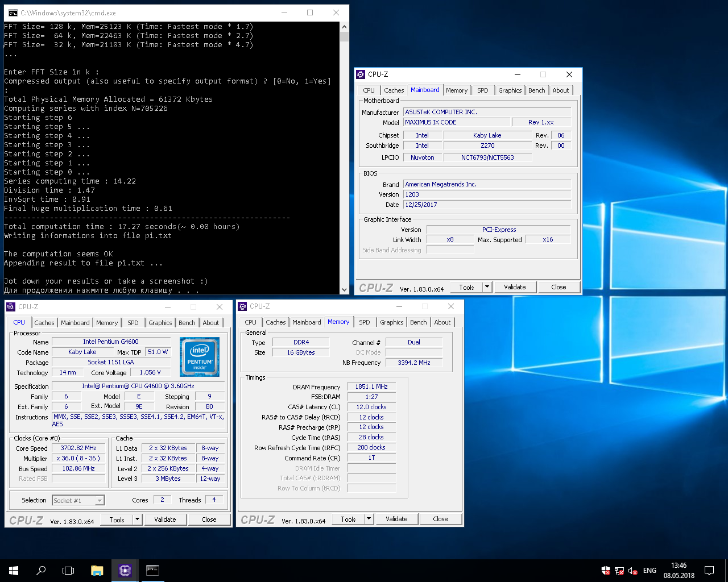Open SPD tab in Memory window
Viewport: 728px width, 582px height.
pyautogui.click(x=365, y=322)
